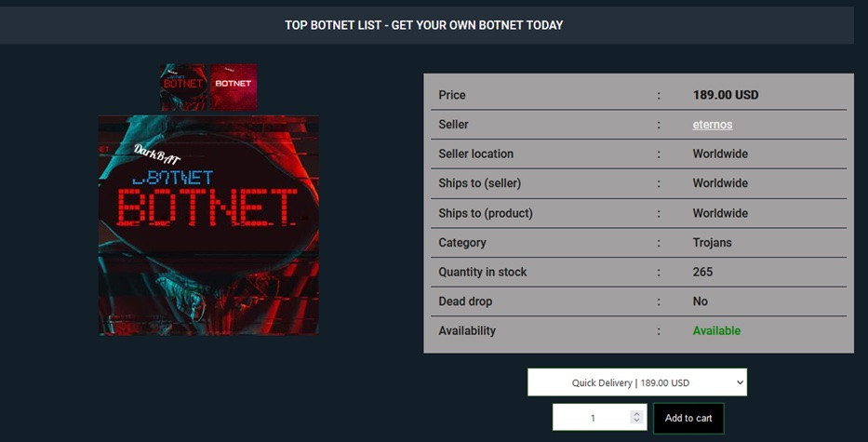Click the Quantity in stock label
The width and height of the screenshot is (868, 442).
(482, 272)
